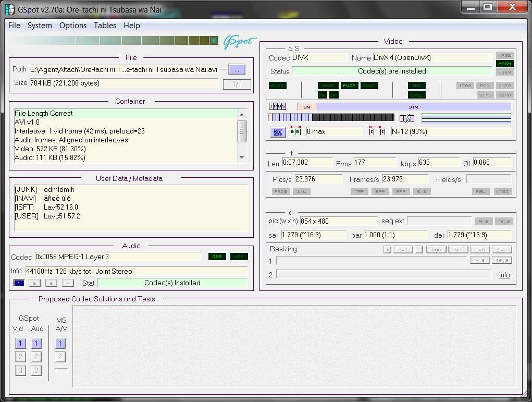Click the IPBS frame type legend icon
The image size is (532, 402).
[278, 106]
